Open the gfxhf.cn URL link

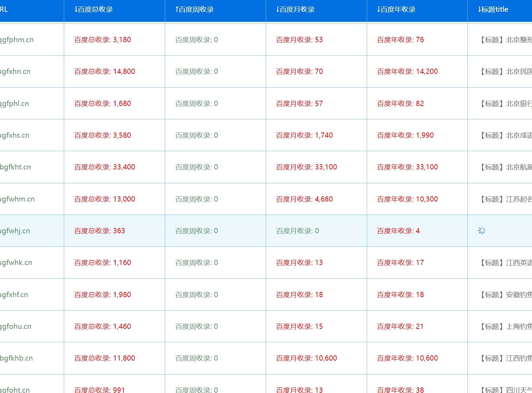click(14, 295)
